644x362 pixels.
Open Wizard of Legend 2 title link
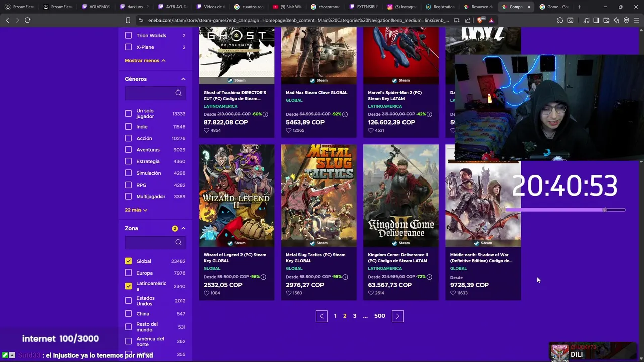(235, 258)
